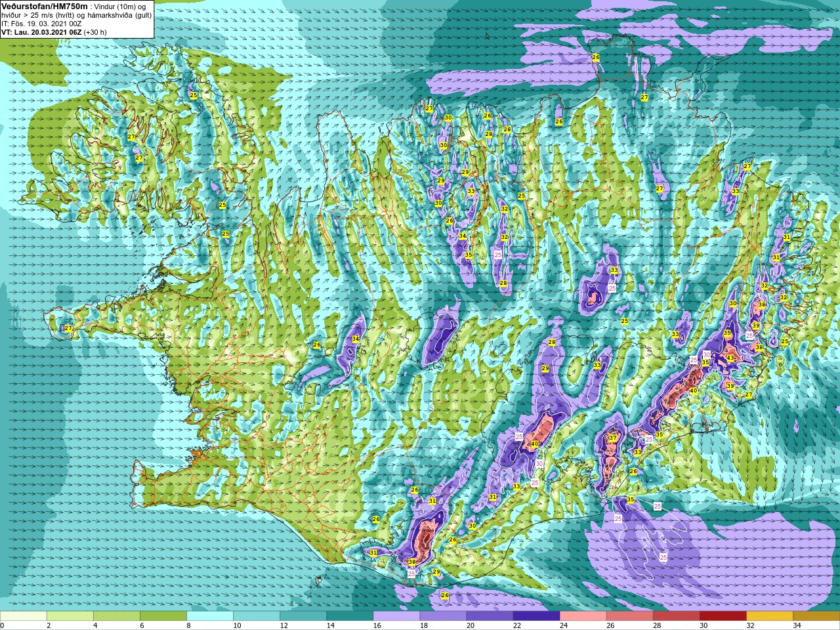Click the red 28–30 m/s legend swatch
This screenshot has width=840, height=630.
pos(676,616)
